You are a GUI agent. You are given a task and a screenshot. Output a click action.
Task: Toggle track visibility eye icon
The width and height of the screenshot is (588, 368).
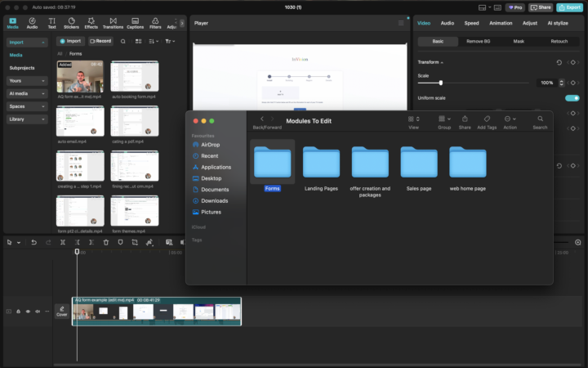tap(28, 312)
